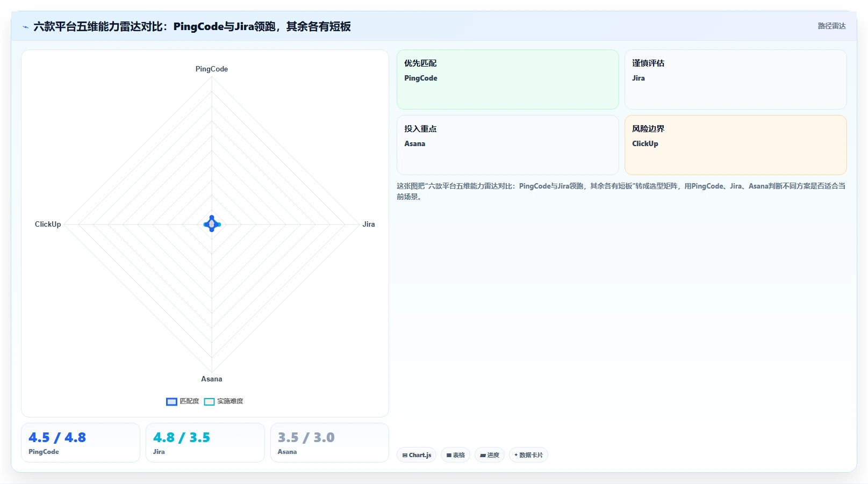Open the 3.5 / 3.0 Asana stat card
This screenshot has height=484, width=868.
point(329,443)
